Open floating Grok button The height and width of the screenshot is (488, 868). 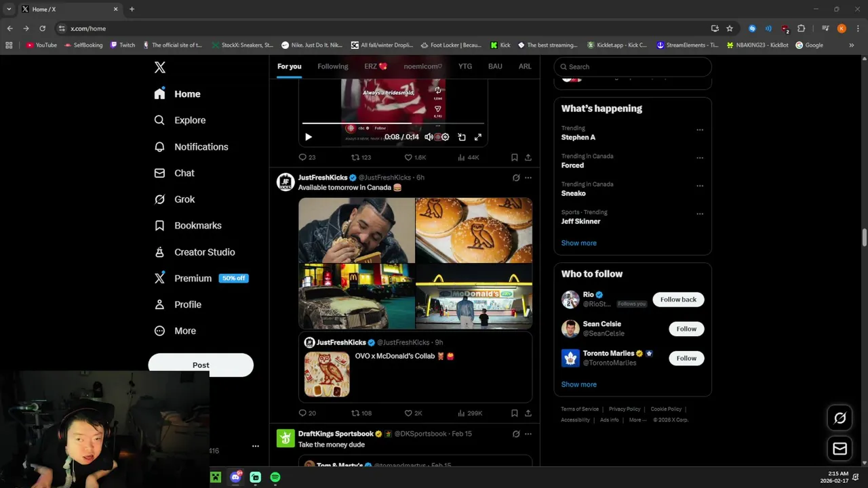tap(840, 418)
